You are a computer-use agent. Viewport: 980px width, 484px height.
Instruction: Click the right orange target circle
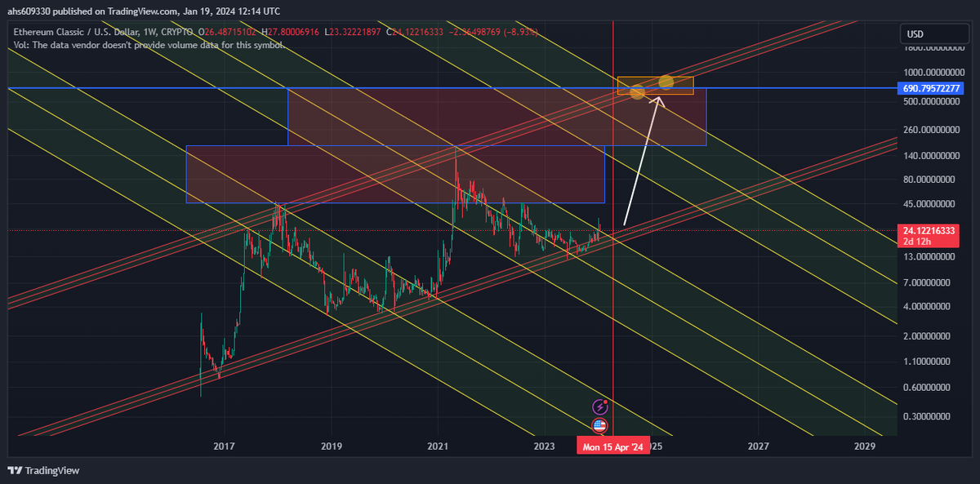666,82
